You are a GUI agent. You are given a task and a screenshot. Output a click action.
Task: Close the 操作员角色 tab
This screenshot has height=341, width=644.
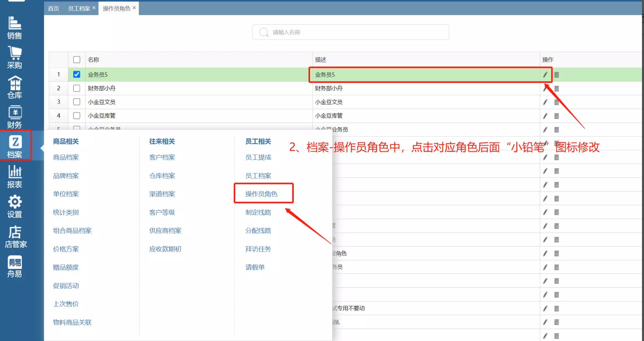tap(134, 8)
